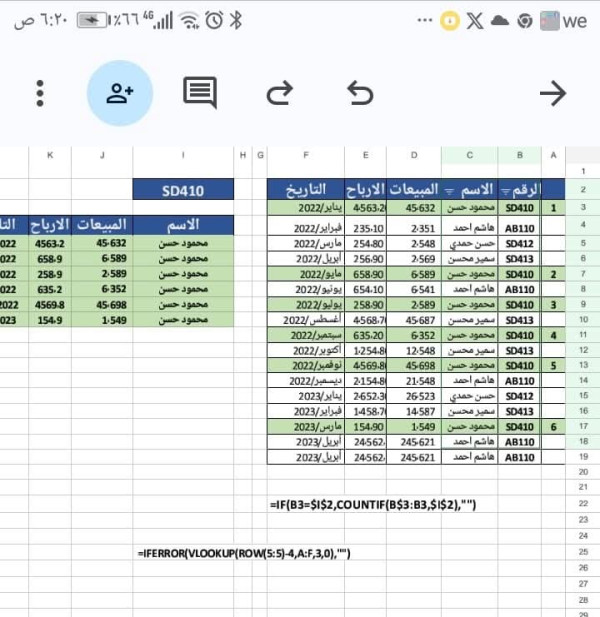Tap the share/add person button
Viewport: 600px width, 617px height.
pos(120,93)
